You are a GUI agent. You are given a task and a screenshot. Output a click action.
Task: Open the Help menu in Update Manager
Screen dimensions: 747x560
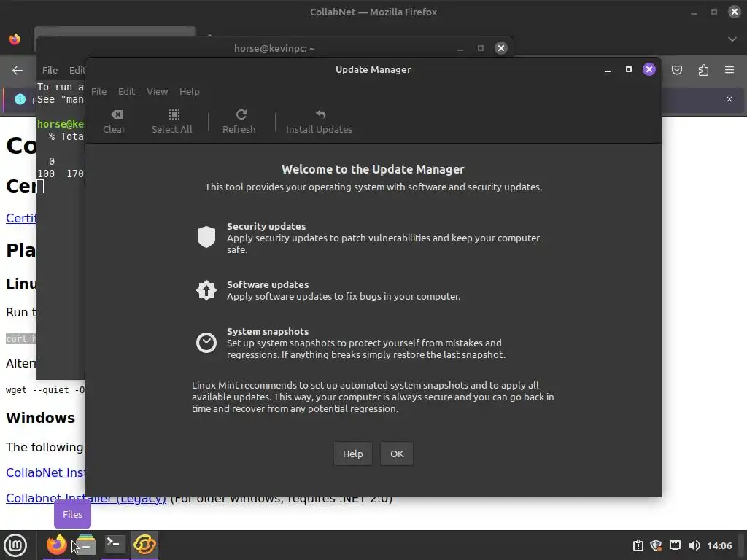189,91
